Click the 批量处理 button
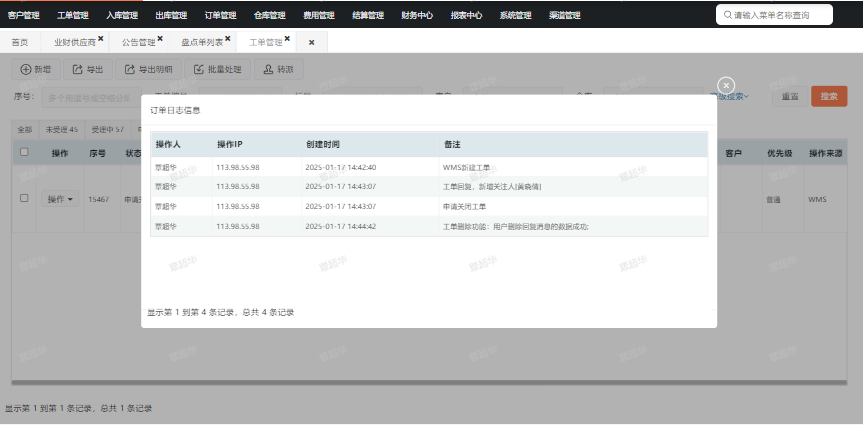This screenshot has width=863, height=425. (x=217, y=69)
